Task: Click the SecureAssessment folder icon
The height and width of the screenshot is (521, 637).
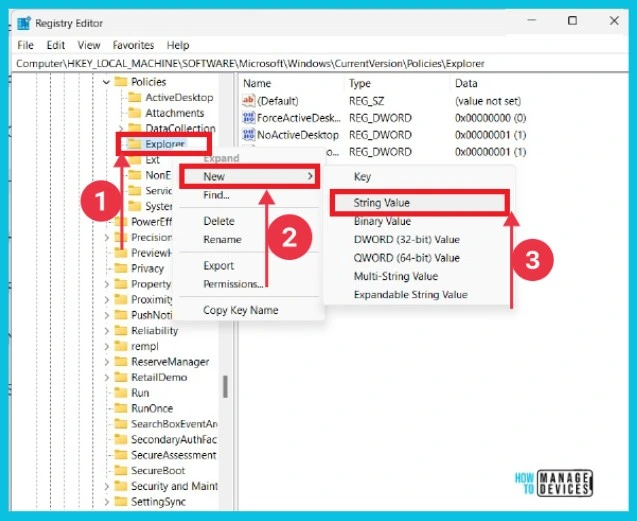Action: [x=121, y=454]
